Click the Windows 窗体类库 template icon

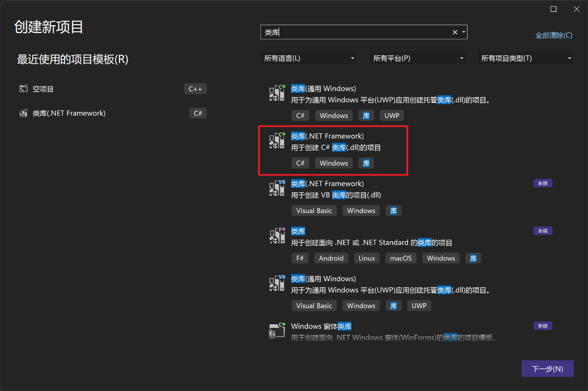click(x=277, y=331)
